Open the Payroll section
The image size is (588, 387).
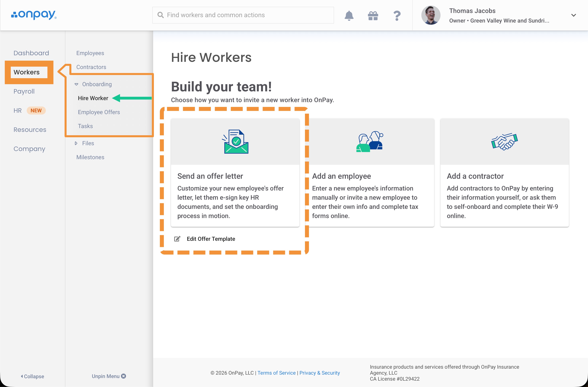click(x=24, y=91)
